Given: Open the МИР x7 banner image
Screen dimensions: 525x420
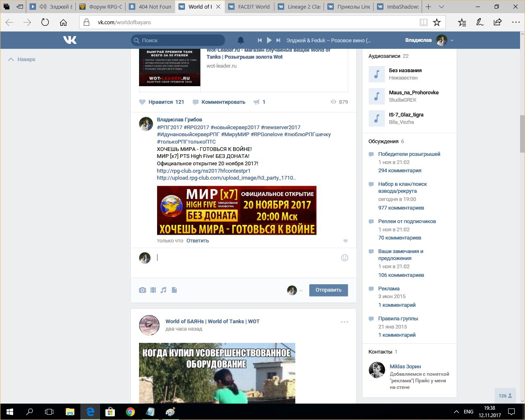Looking at the screenshot, I should point(237,210).
